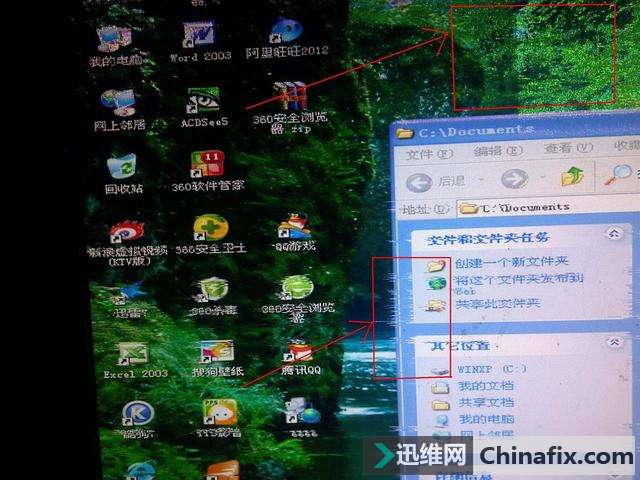Click 创建一个新文件夹 task link

[x=512, y=262]
